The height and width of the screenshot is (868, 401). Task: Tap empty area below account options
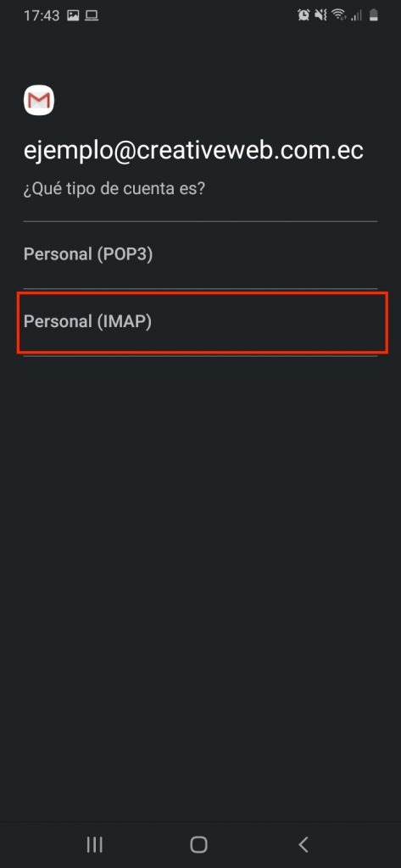tap(200, 581)
